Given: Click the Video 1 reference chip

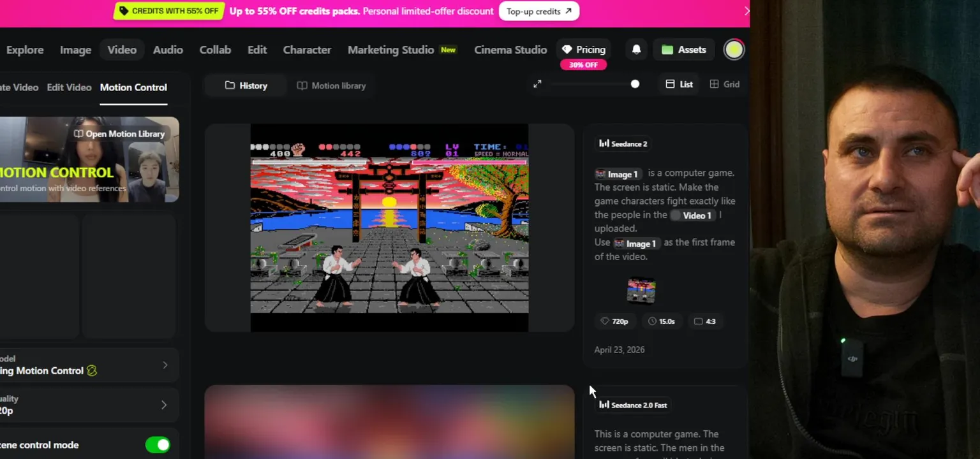Looking at the screenshot, I should point(692,215).
